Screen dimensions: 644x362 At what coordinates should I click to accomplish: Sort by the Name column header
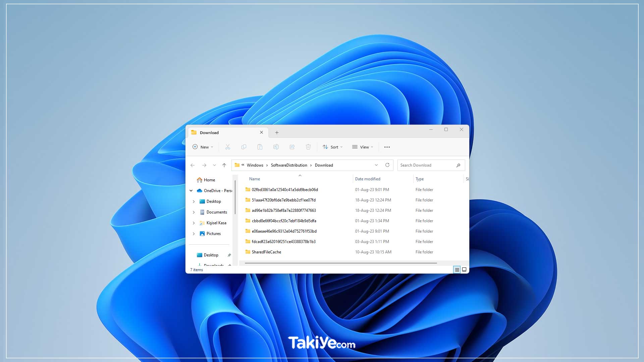[x=255, y=179]
